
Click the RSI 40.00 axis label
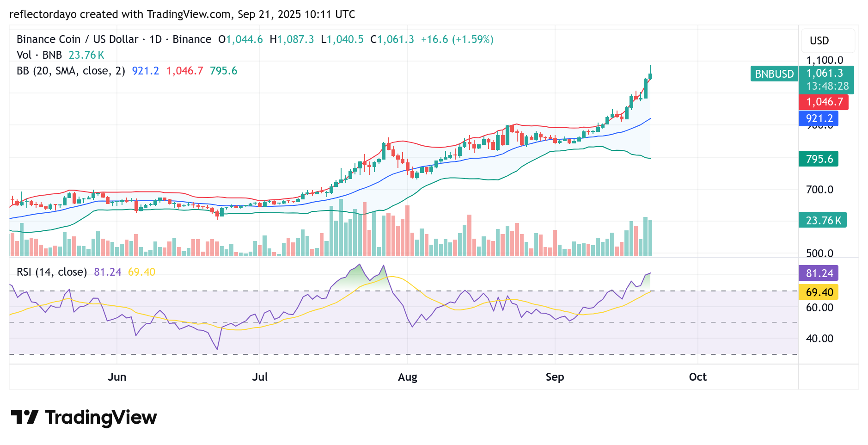(x=819, y=339)
